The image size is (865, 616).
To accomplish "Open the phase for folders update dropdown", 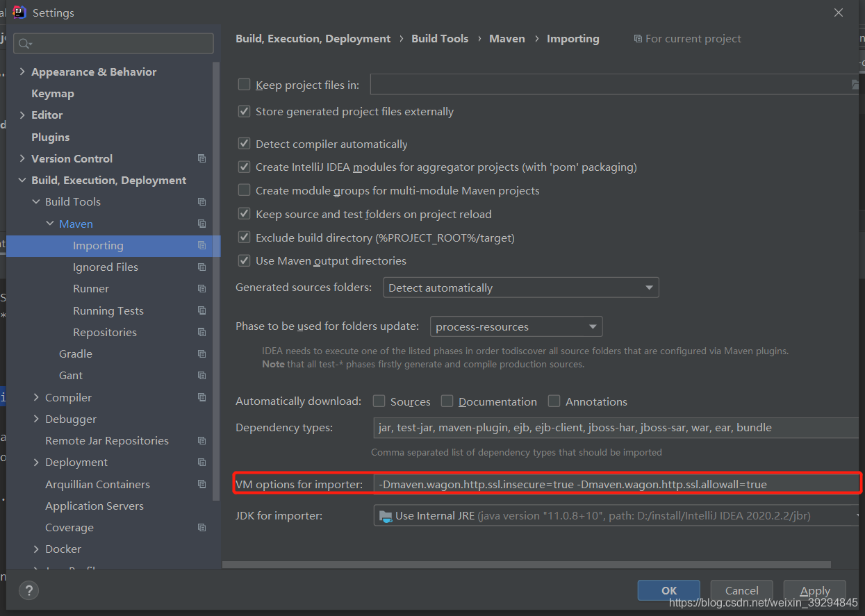I will click(x=592, y=326).
